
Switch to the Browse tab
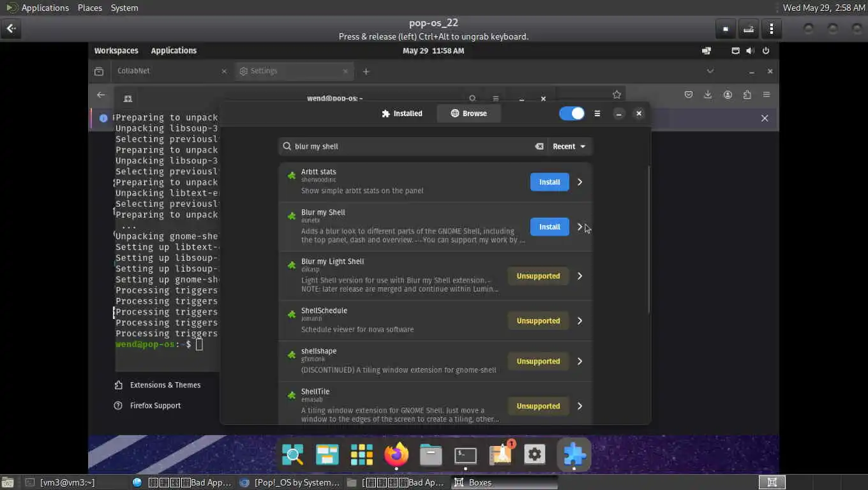point(468,114)
